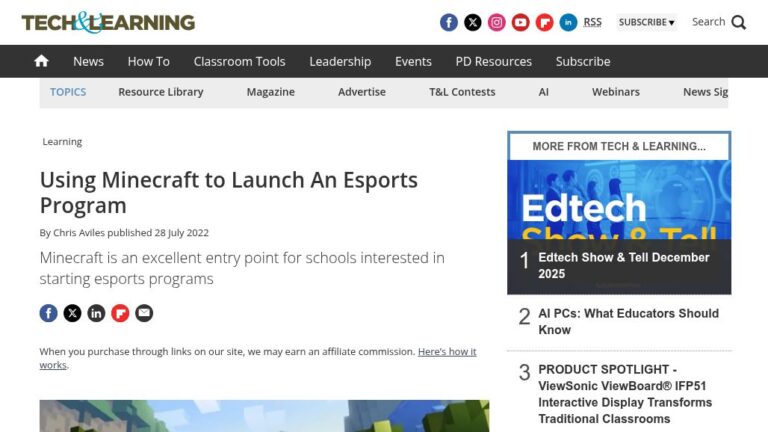Open the Flipboard icon in header
This screenshot has height=432, width=768.
click(x=545, y=23)
